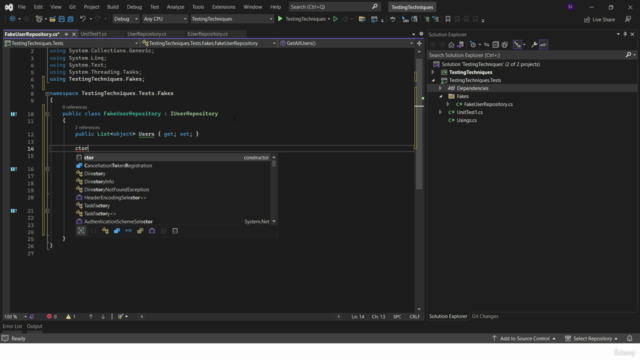
Task: Open the Error List tab
Action: [x=12, y=327]
